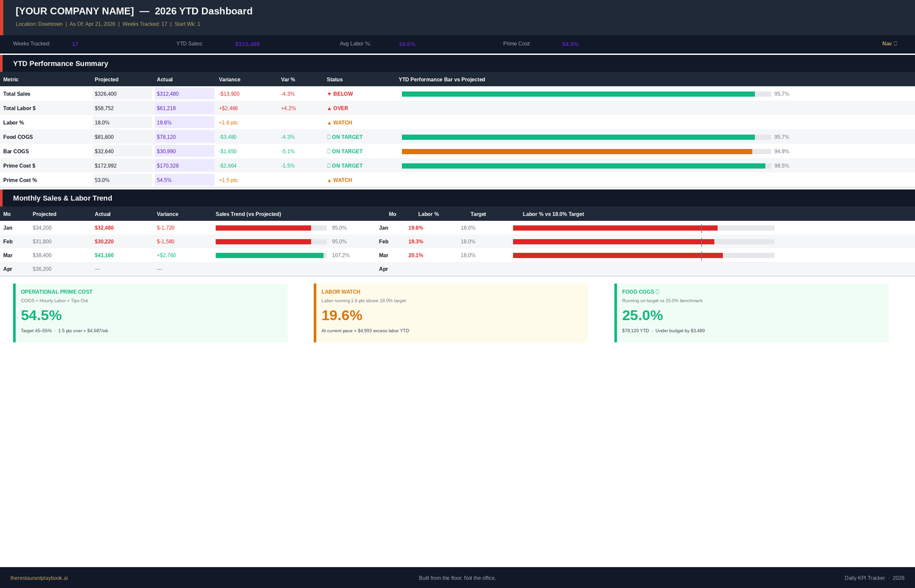
Task: Click the WATCH status in Labor % row
Action: point(340,123)
